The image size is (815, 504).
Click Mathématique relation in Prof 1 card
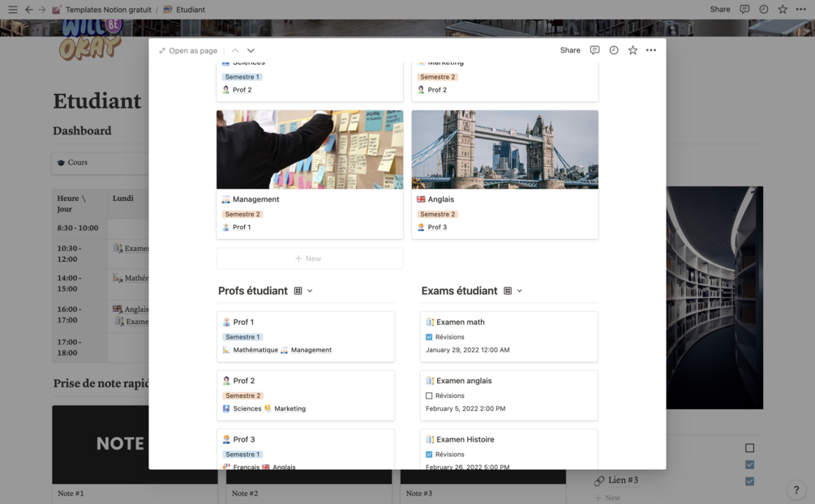(x=255, y=350)
